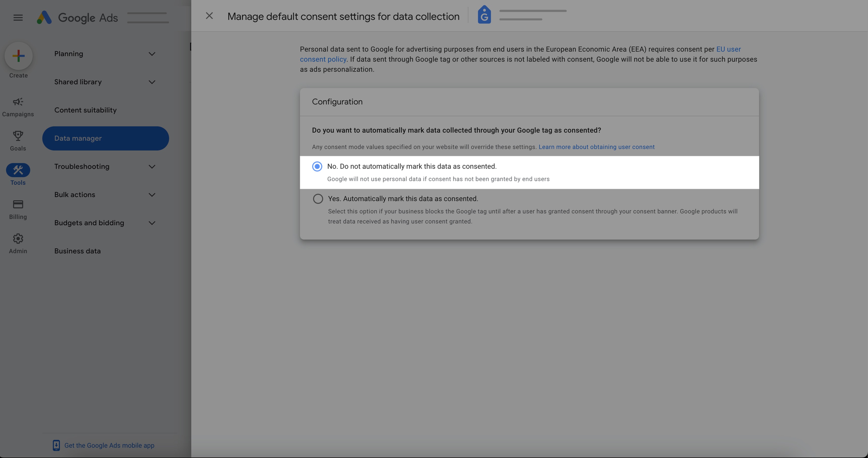Open Troubleshooting menu item

(x=105, y=167)
